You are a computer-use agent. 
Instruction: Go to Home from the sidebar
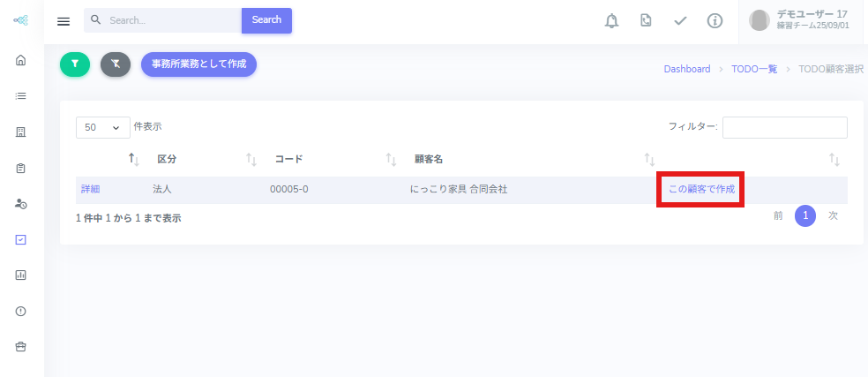[21, 60]
